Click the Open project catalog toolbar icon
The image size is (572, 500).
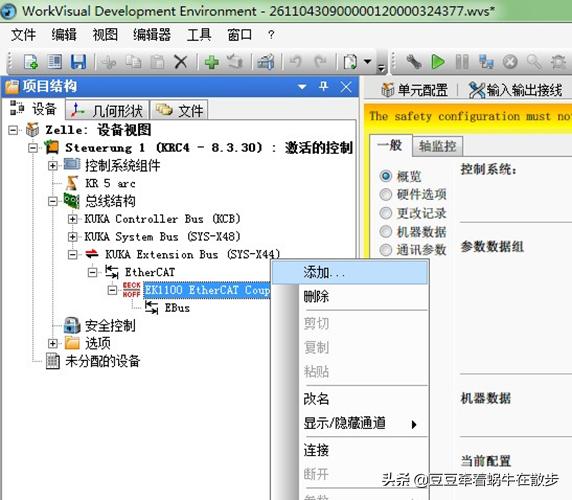pos(55,62)
